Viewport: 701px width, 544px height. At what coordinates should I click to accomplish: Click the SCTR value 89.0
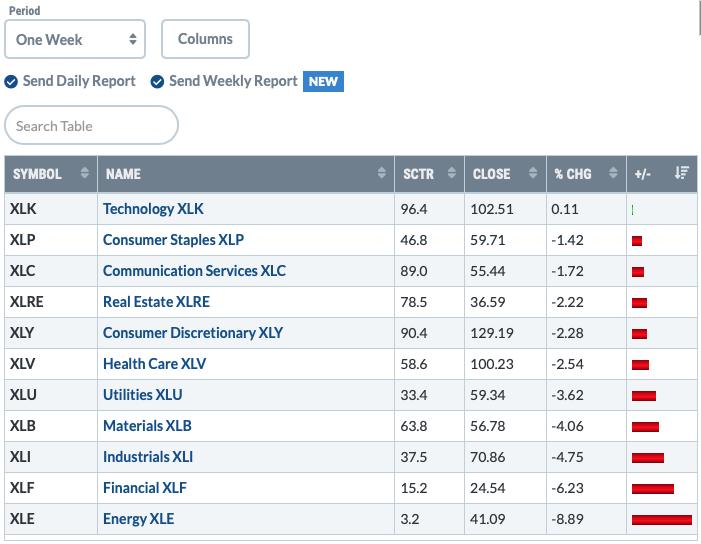pos(414,271)
